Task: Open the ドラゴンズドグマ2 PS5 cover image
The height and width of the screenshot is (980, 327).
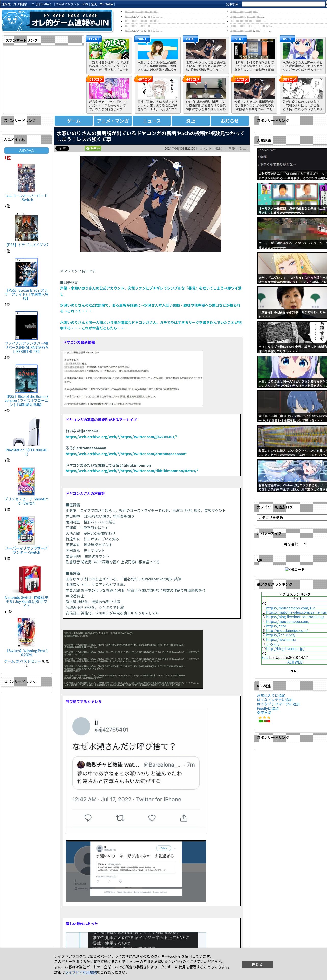Action: click(26, 227)
